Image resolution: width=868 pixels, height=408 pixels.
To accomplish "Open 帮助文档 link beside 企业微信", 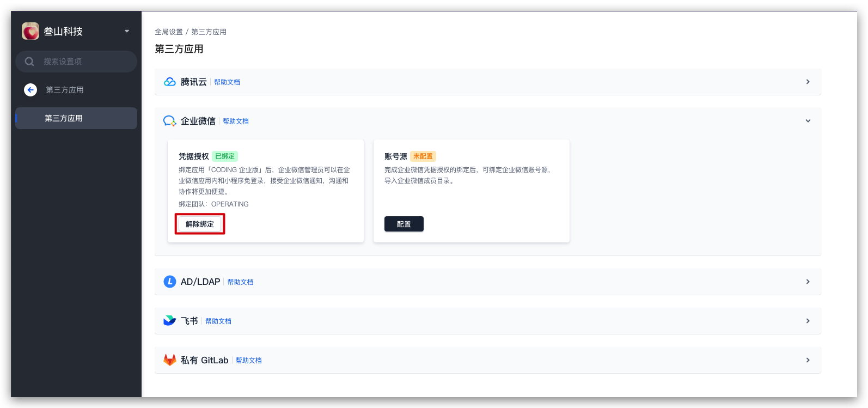I will [236, 121].
